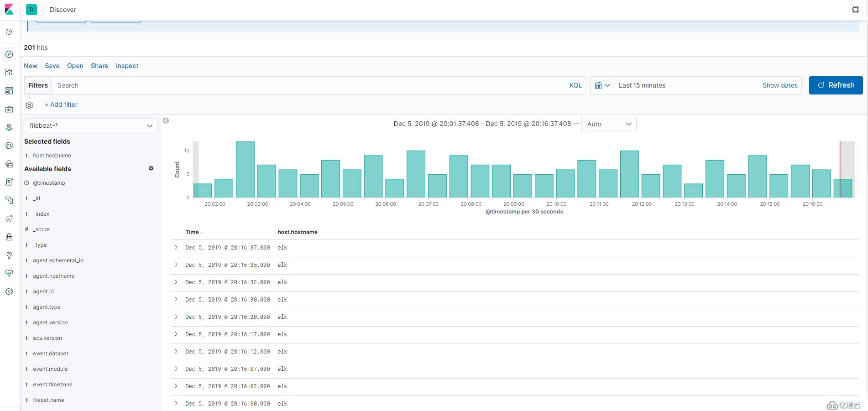The height and width of the screenshot is (411, 868).
Task: Click Share in the Discover menu
Action: 99,66
